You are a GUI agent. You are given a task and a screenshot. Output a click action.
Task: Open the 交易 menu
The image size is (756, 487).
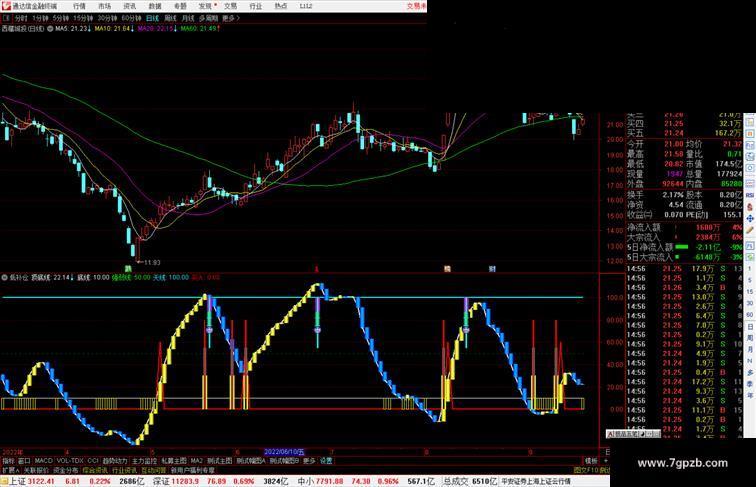(230, 6)
